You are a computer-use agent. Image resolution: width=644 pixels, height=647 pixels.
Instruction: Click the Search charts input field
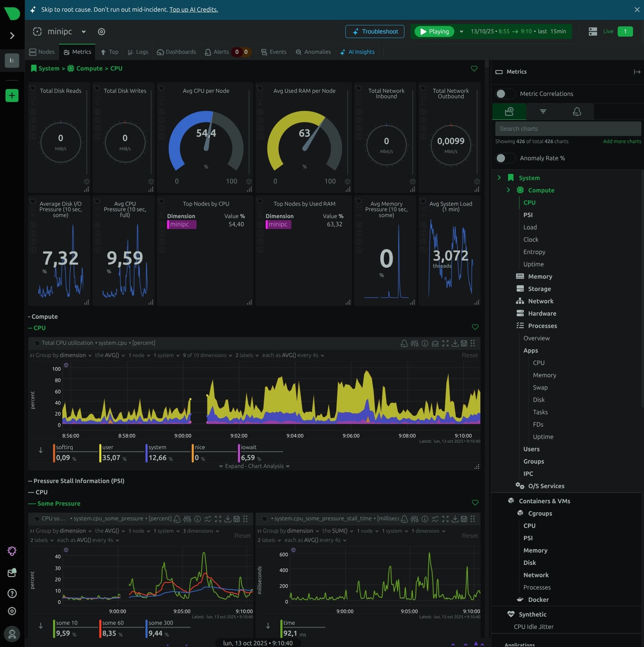(568, 129)
